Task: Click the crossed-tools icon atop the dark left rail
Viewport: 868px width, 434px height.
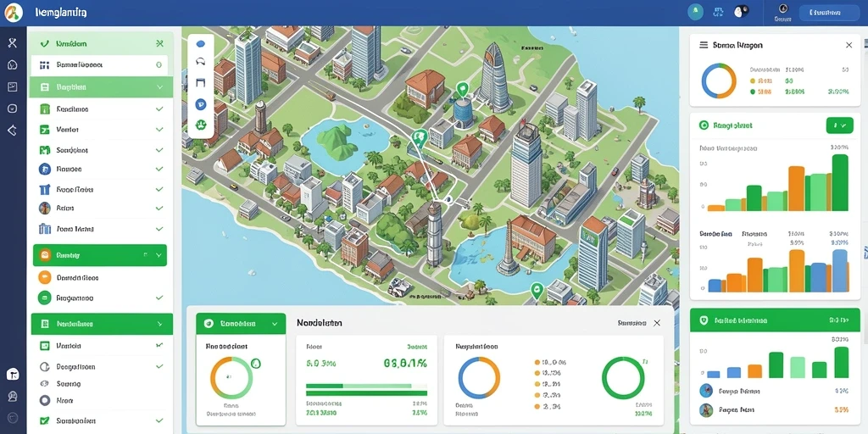Action: pyautogui.click(x=12, y=43)
